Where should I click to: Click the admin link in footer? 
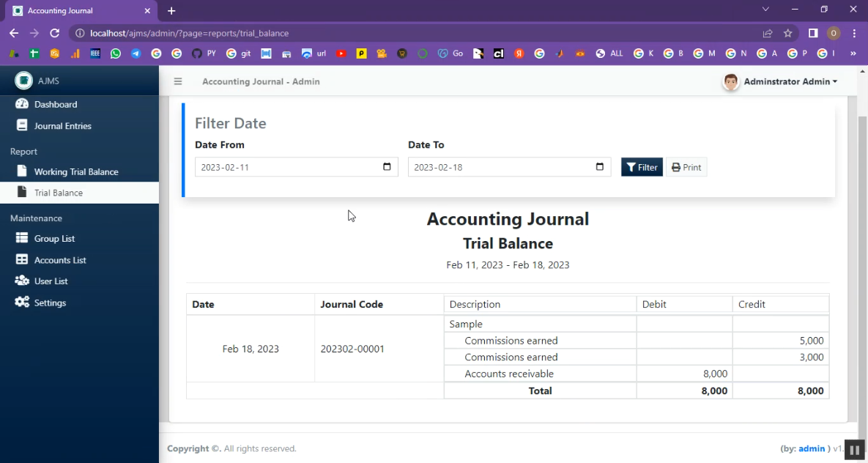pos(812,448)
